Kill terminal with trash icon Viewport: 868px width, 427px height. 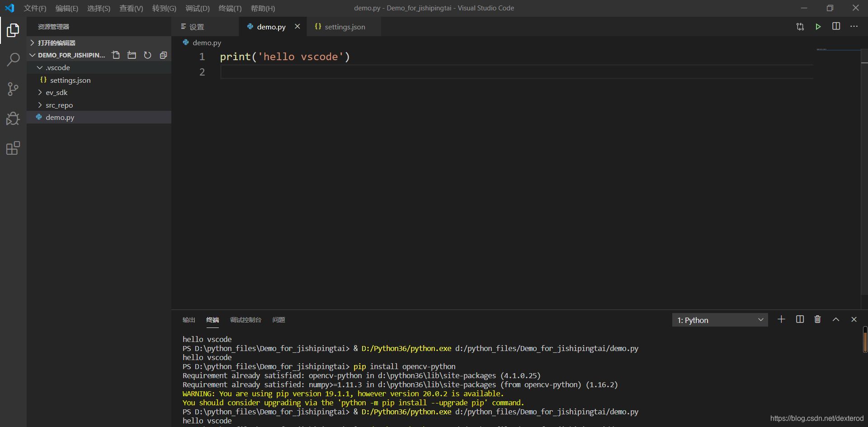tap(817, 319)
